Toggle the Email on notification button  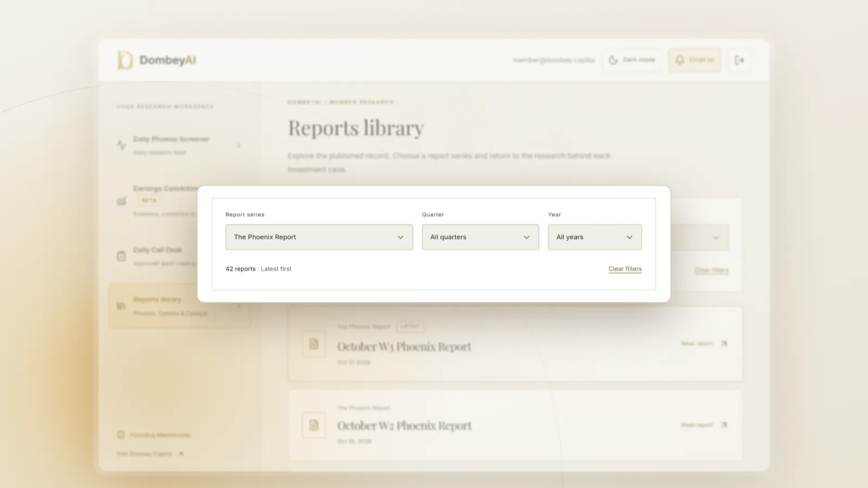[694, 60]
